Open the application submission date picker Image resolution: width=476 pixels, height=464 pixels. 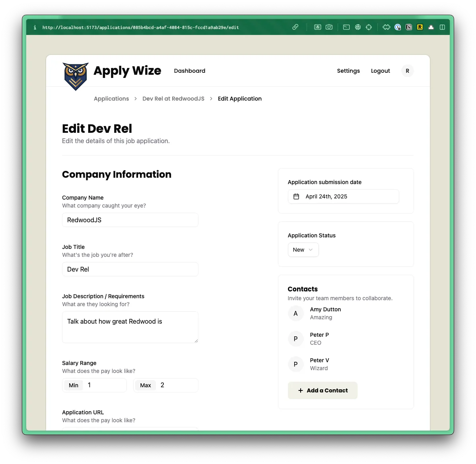tap(343, 196)
